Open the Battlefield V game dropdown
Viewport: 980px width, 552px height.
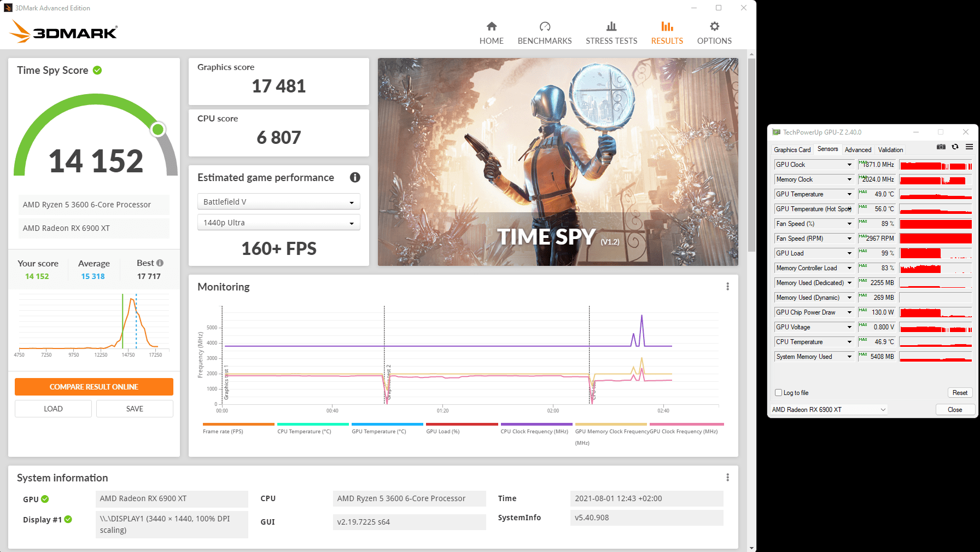pyautogui.click(x=278, y=202)
